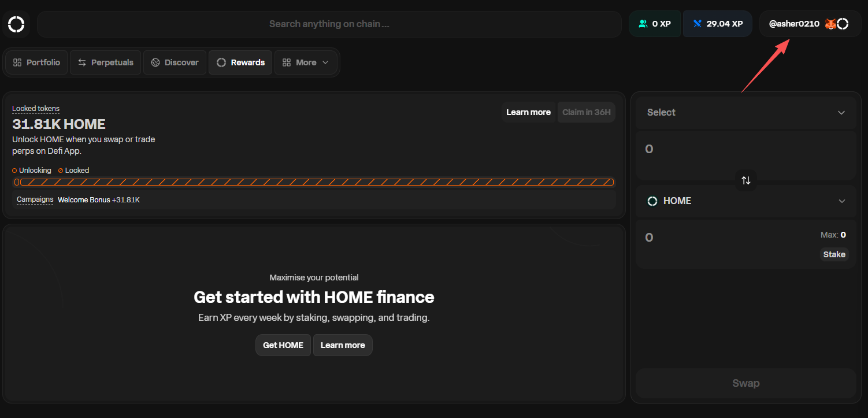868x418 pixels.
Task: Go to the Discover tab
Action: pyautogui.click(x=175, y=62)
